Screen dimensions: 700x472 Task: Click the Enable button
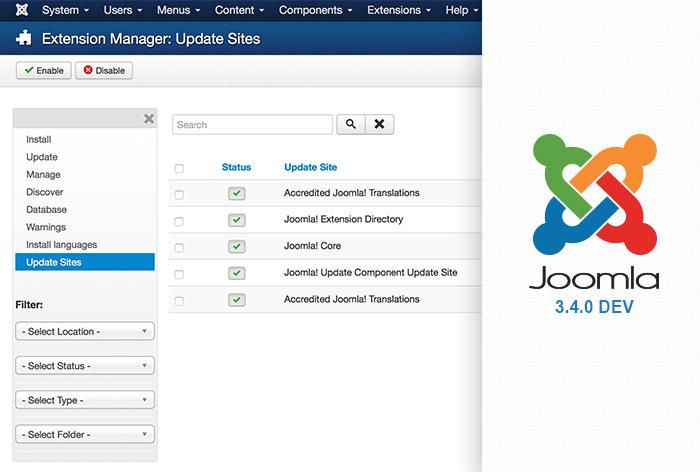coord(44,71)
